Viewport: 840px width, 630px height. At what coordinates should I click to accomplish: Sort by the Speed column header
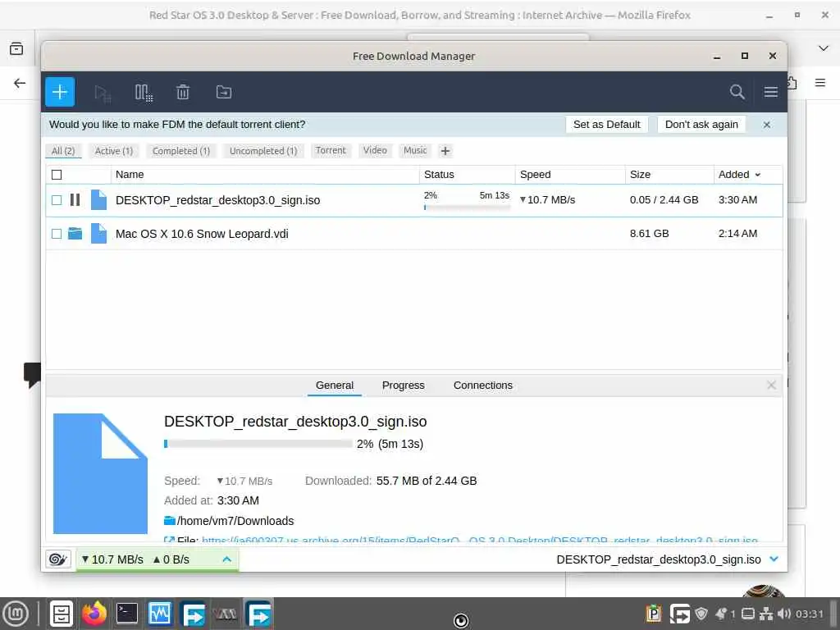pyautogui.click(x=570, y=175)
